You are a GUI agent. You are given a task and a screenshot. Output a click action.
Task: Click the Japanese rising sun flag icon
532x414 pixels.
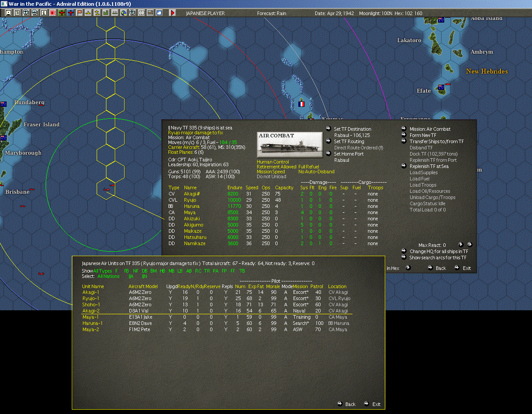coord(52,13)
